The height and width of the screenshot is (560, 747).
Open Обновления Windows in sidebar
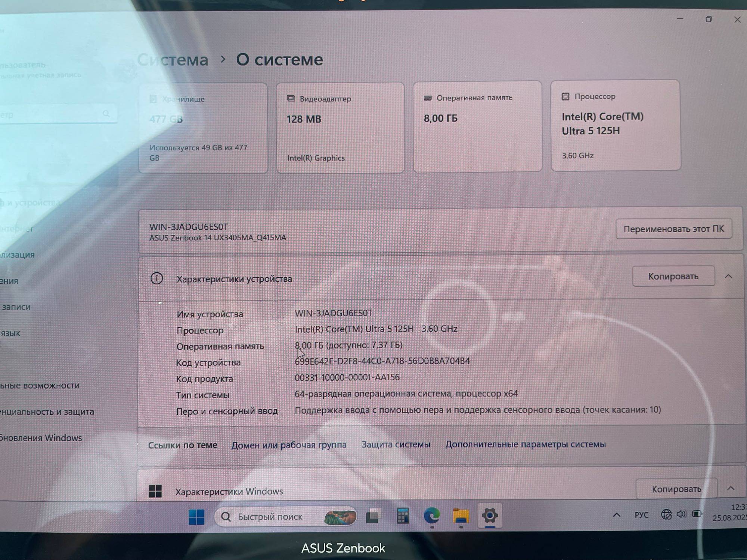41,438
